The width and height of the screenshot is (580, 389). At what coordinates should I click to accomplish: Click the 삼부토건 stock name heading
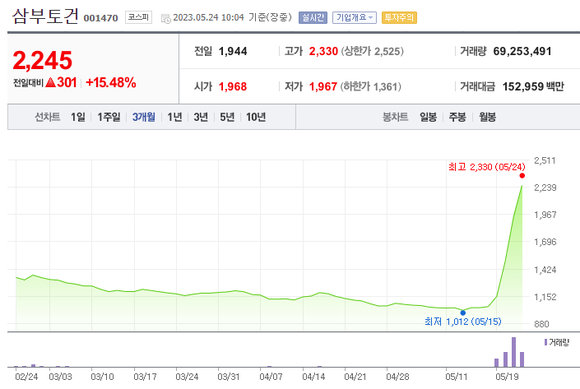click(x=45, y=17)
